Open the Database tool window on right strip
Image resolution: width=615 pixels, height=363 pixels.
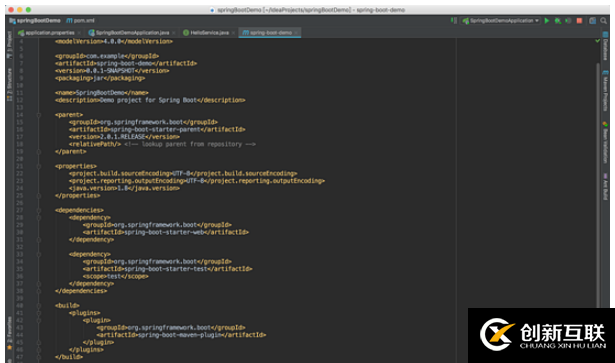[x=605, y=46]
